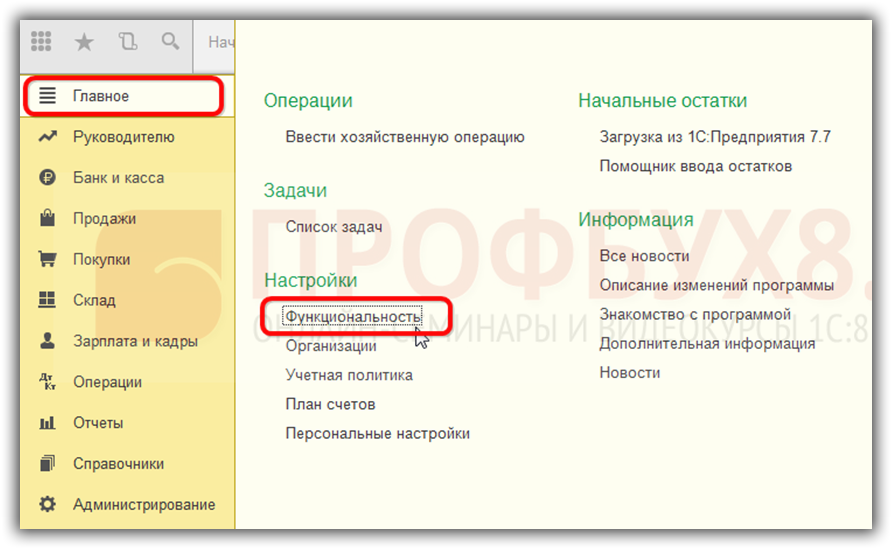The height and width of the screenshot is (549, 892).
Task: Open the План счетов link
Action: (x=330, y=404)
